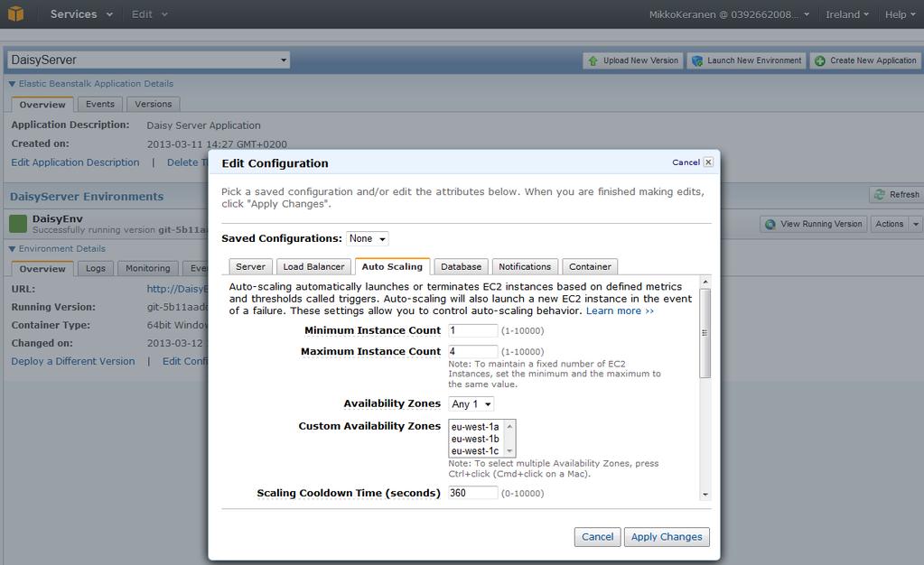Close the Edit Configuration dialog with X
This screenshot has height=565, width=924.
pyautogui.click(x=708, y=162)
